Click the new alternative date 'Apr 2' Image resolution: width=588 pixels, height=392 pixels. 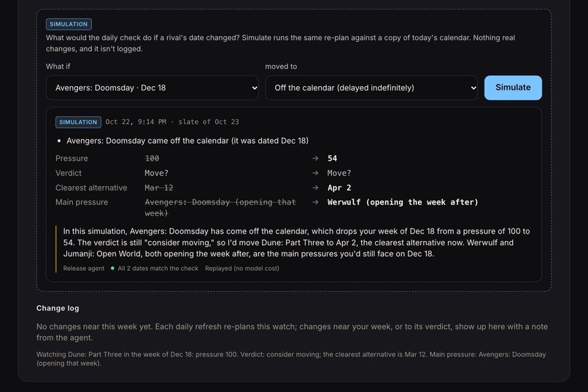pos(339,188)
